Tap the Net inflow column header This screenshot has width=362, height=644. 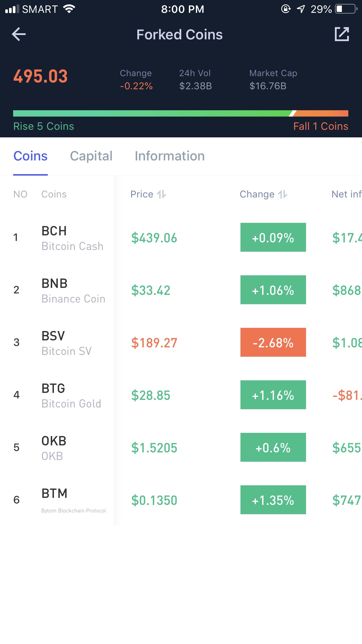coord(346,194)
